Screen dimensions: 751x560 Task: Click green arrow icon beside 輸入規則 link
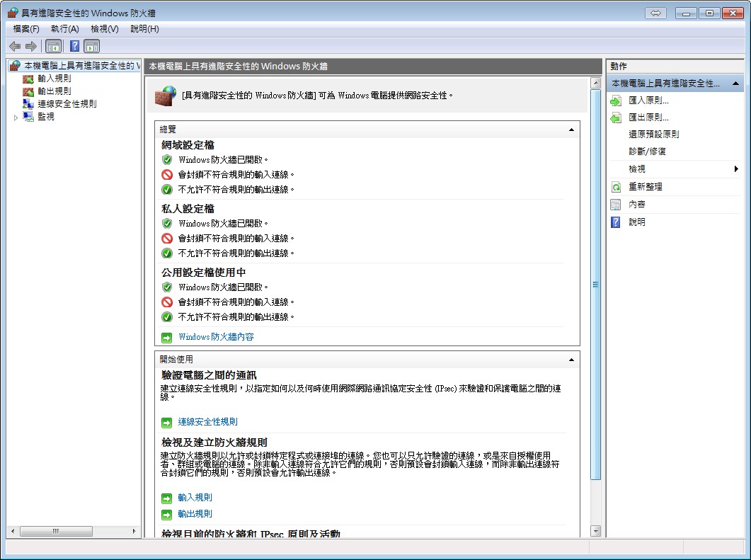pyautogui.click(x=166, y=498)
